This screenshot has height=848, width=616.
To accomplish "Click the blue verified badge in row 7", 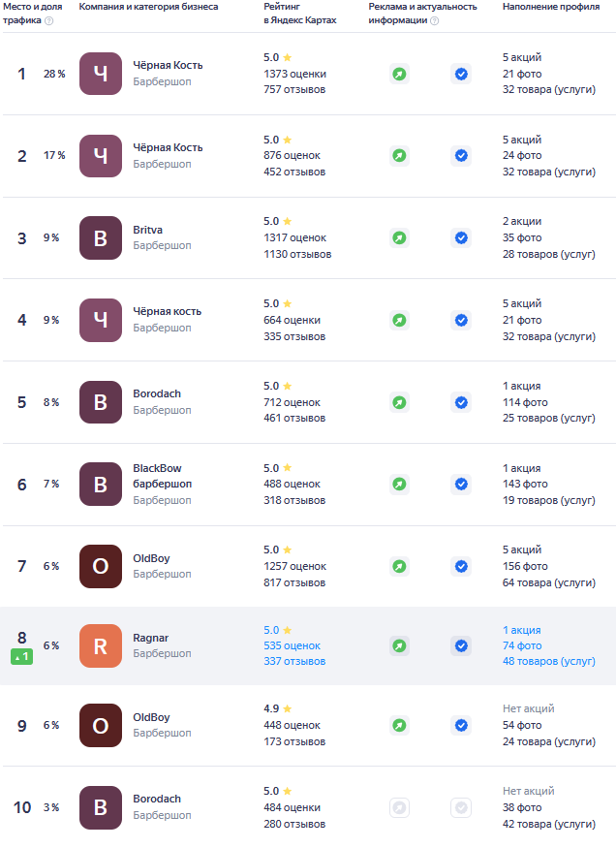I will coord(461,566).
